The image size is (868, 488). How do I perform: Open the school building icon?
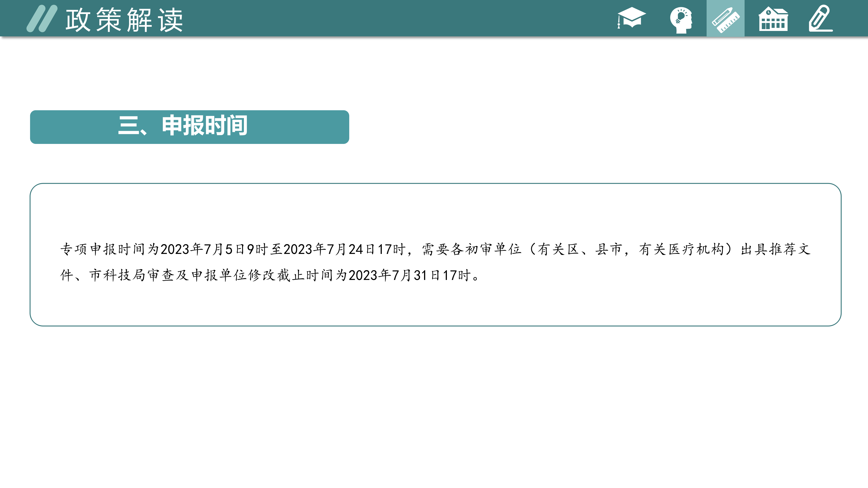[773, 19]
